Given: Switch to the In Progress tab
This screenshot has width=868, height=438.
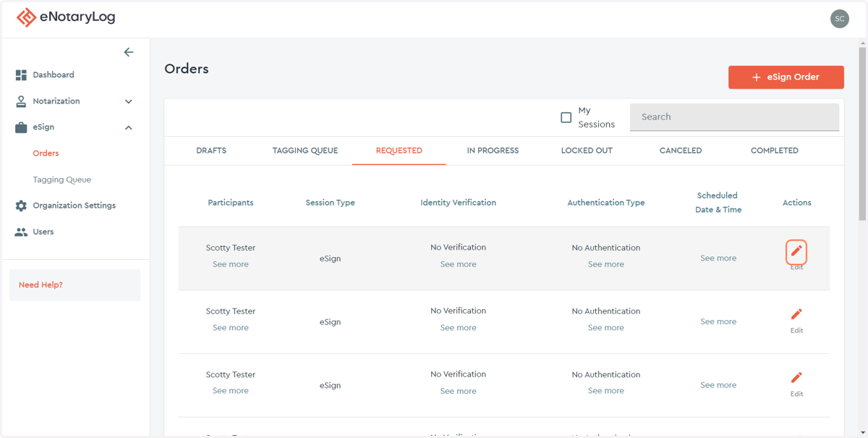Looking at the screenshot, I should [x=493, y=151].
